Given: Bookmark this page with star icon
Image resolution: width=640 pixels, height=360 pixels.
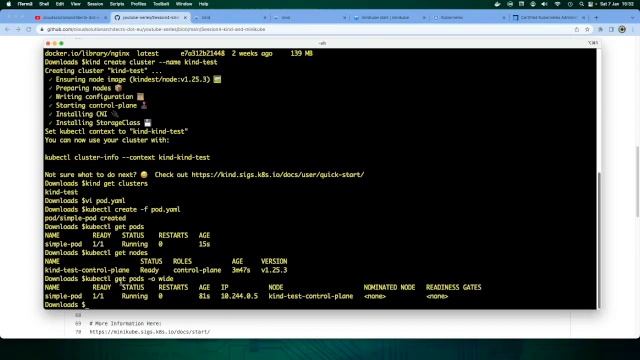Looking at the screenshot, I should tap(587, 29).
